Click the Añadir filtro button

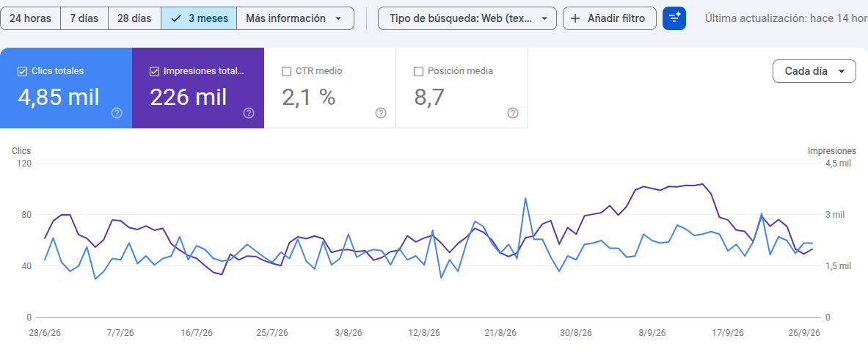tap(610, 18)
